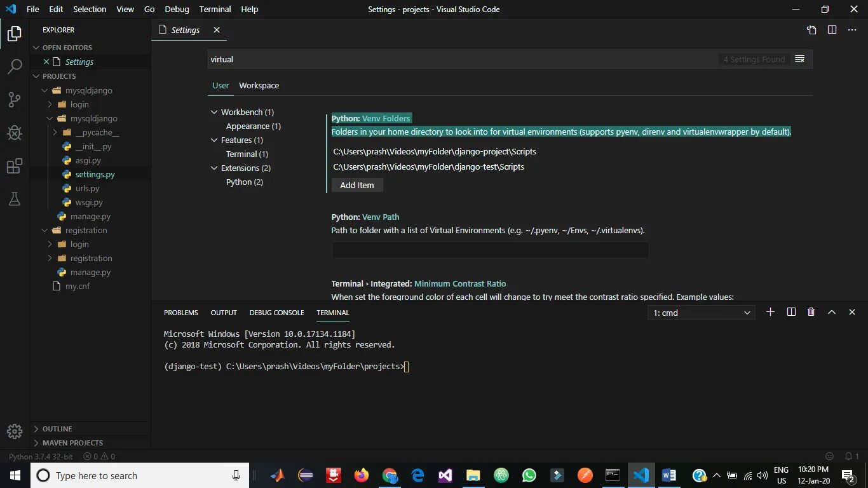The height and width of the screenshot is (488, 868).
Task: Expand the login folder under mysqldjango
Action: pos(50,104)
